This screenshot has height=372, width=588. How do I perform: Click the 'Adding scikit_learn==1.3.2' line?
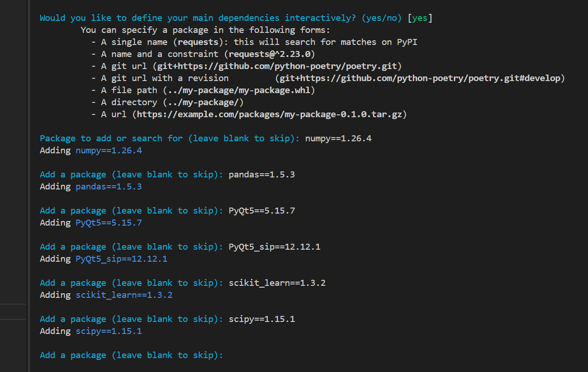point(106,295)
